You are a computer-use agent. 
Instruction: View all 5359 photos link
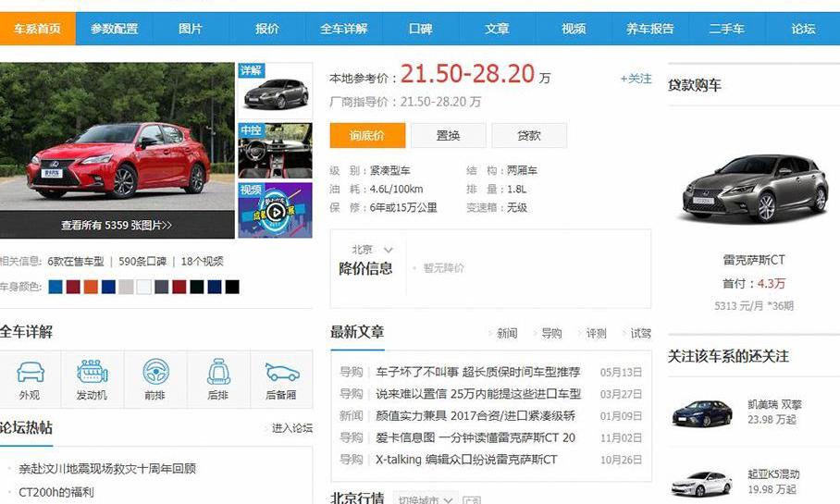pyautogui.click(x=117, y=226)
